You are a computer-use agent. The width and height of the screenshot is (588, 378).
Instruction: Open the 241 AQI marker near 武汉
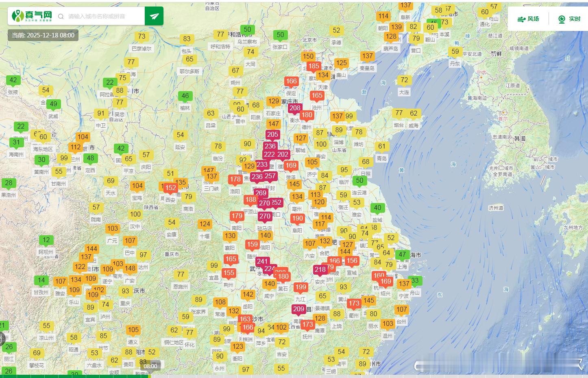[x=262, y=262]
